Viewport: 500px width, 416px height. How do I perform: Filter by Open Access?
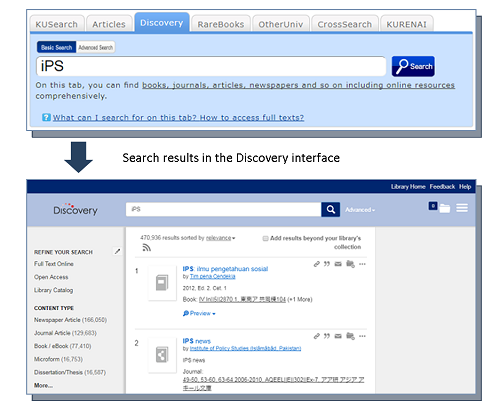(51, 277)
